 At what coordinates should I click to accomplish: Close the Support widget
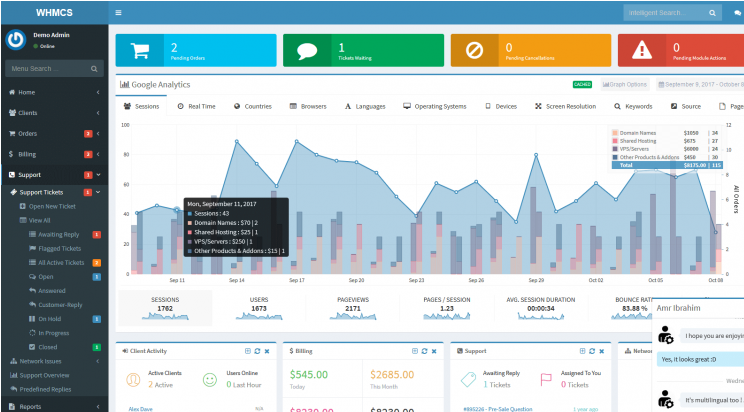pyautogui.click(x=602, y=351)
